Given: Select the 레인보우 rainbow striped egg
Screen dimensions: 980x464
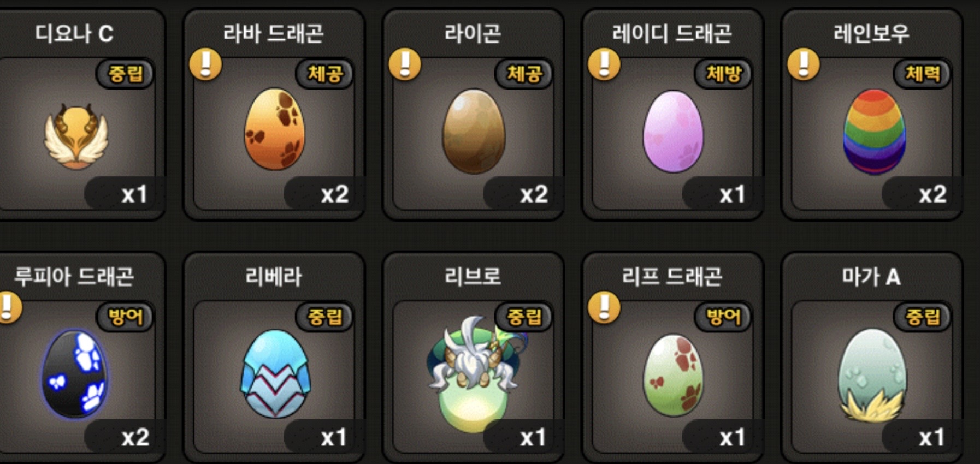Looking at the screenshot, I should tap(874, 133).
